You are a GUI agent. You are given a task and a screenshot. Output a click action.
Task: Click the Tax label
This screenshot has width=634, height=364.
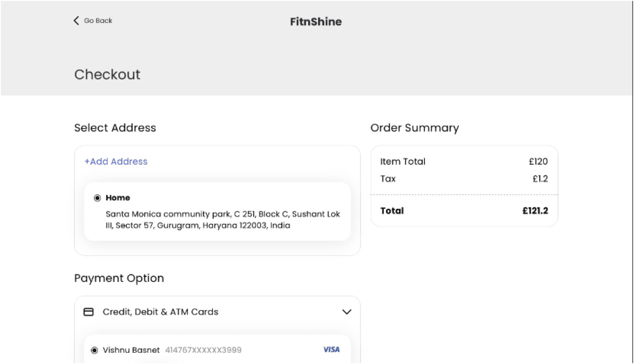click(388, 179)
